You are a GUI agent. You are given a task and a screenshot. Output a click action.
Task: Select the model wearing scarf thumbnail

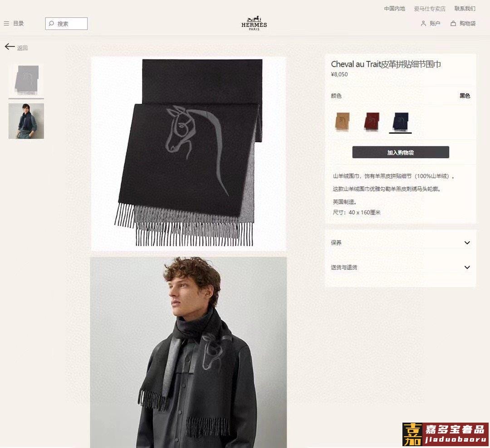point(26,121)
